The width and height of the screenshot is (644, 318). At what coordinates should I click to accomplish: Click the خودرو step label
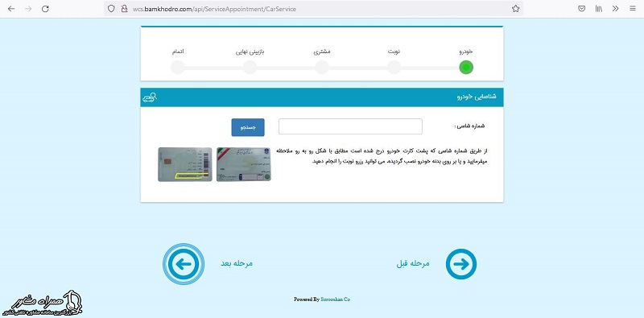tap(466, 52)
